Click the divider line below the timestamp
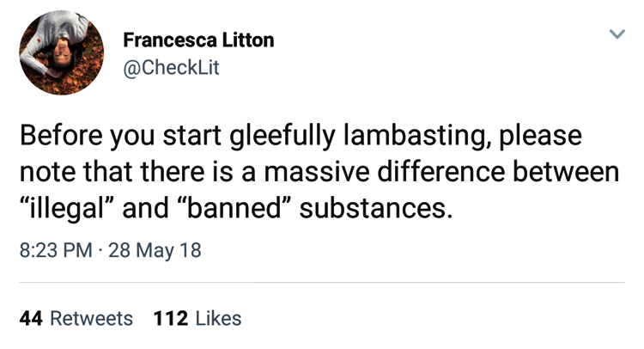644x349 pixels. point(322,283)
